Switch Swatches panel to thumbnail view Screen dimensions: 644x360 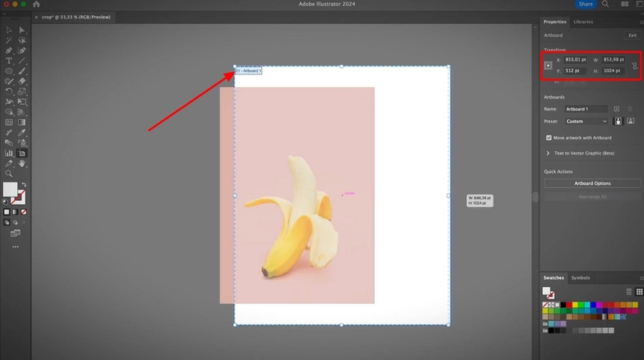click(x=639, y=291)
